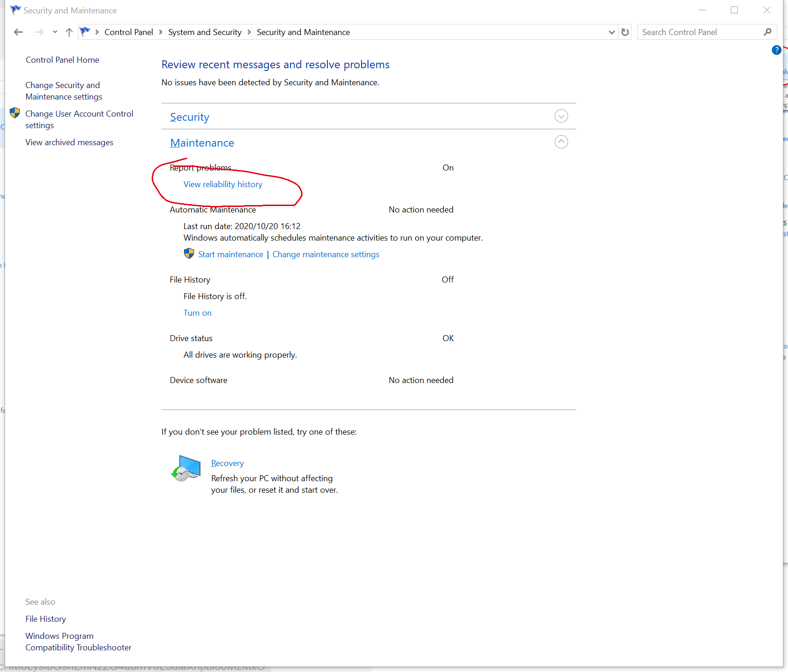Turn on File History
The height and width of the screenshot is (672, 788).
pos(197,312)
